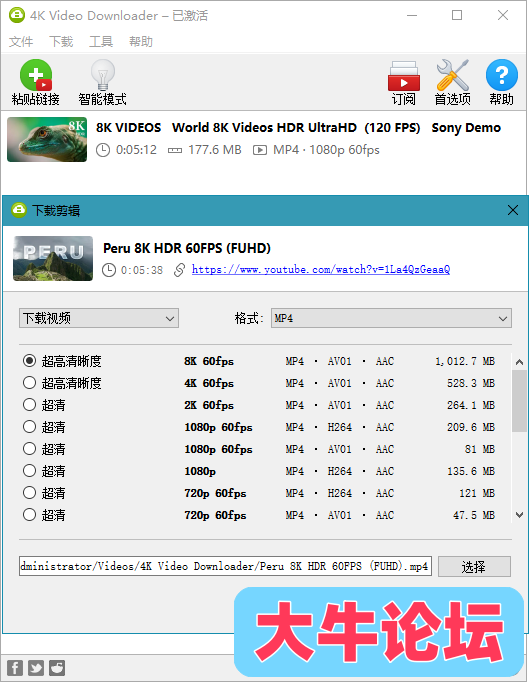Click the 8K VIDEOS World 8K Videos title

298,127
